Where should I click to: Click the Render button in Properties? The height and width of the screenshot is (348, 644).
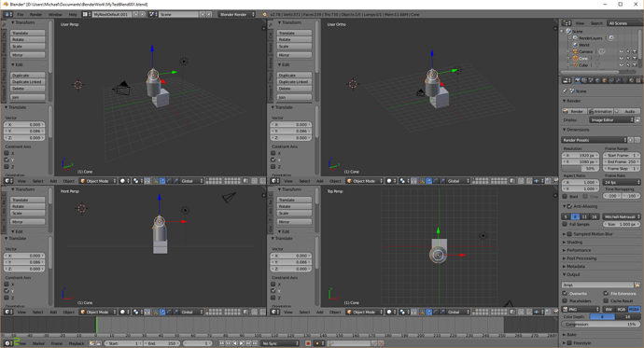574,111
